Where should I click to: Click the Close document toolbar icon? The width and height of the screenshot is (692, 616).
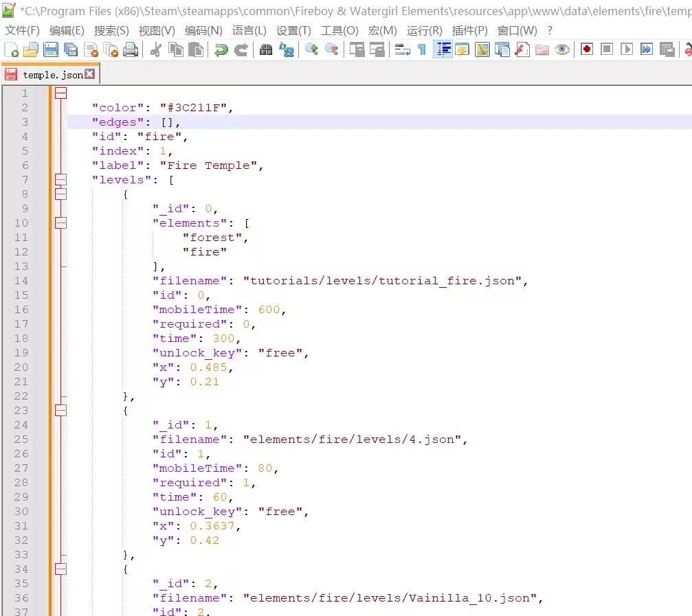[x=91, y=50]
